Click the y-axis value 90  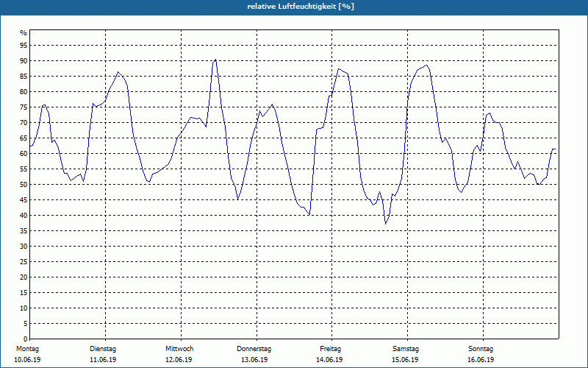coord(24,61)
